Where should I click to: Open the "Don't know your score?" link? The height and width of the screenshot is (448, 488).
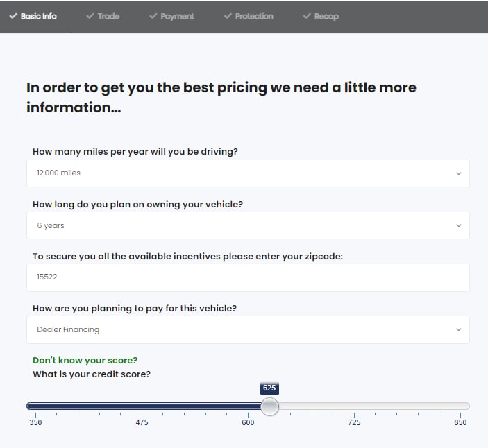click(x=85, y=361)
